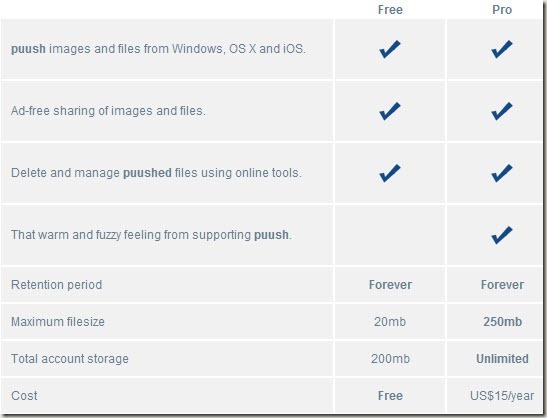Viewport: 547px width, 418px height.
Task: Select the Unlimited storage value under Pro
Action: pyautogui.click(x=502, y=359)
